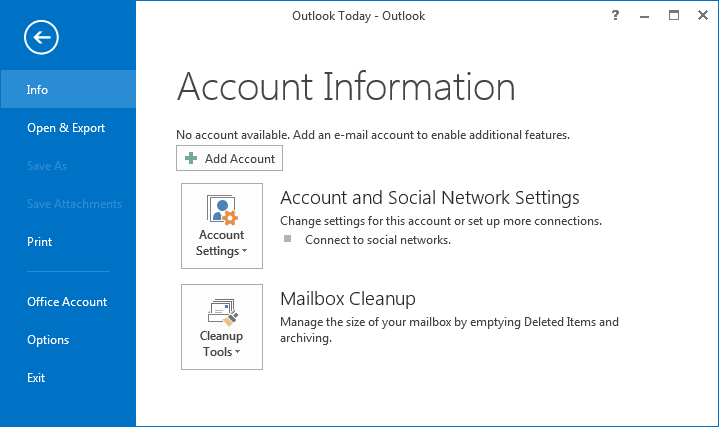
Task: Open the Open & Export tab
Action: tap(68, 128)
